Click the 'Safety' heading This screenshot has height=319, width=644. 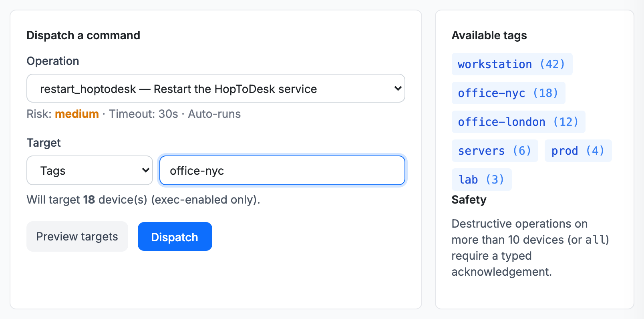469,200
